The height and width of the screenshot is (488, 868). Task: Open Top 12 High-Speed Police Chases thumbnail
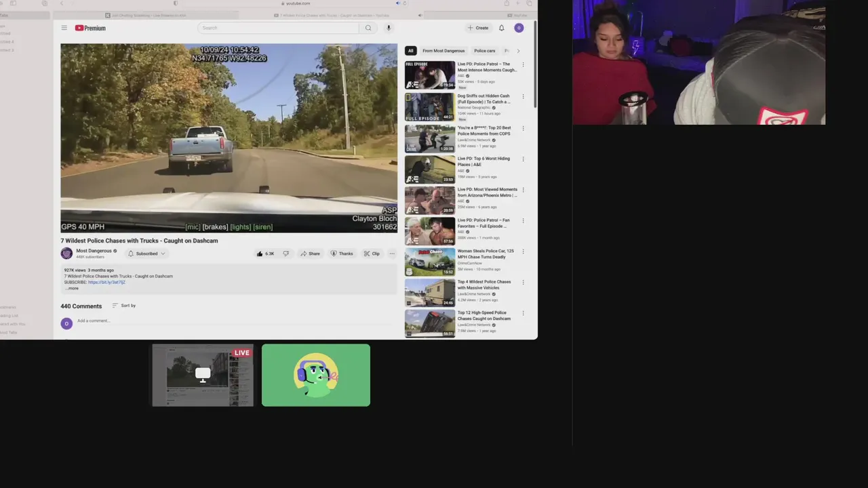pos(430,323)
